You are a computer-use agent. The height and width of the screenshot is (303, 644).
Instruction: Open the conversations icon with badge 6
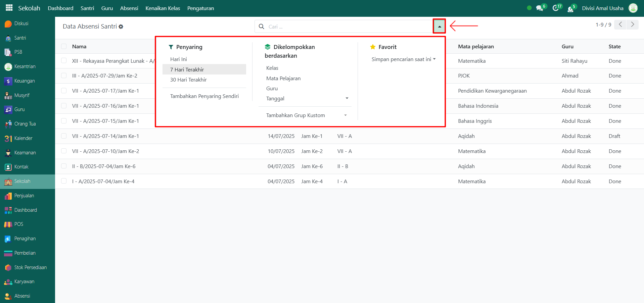540,8
